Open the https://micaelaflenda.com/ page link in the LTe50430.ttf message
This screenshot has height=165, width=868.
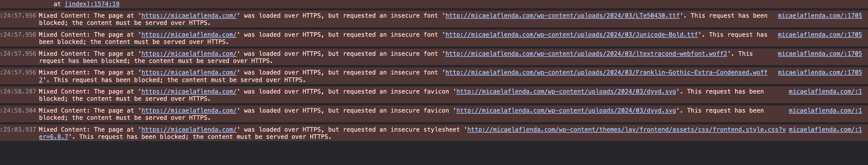click(x=189, y=15)
